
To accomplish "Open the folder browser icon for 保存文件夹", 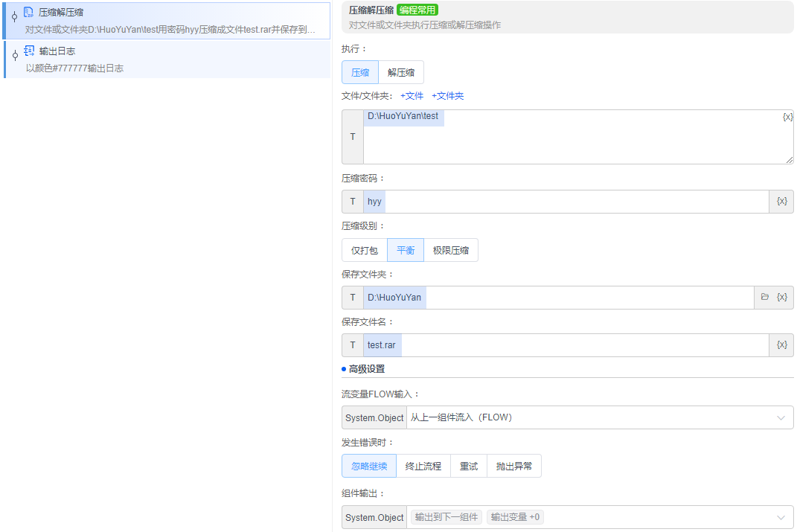I will click(x=765, y=297).
